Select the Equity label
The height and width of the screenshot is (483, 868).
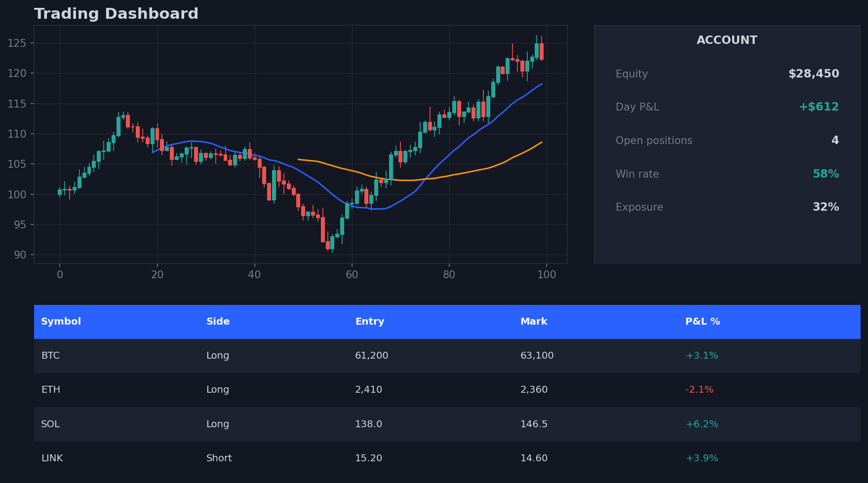point(631,74)
